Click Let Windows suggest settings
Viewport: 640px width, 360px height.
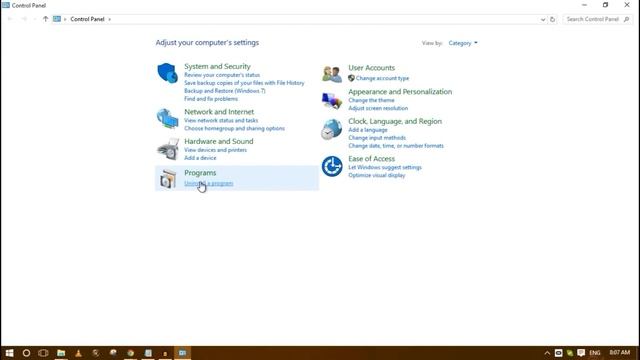[384, 167]
